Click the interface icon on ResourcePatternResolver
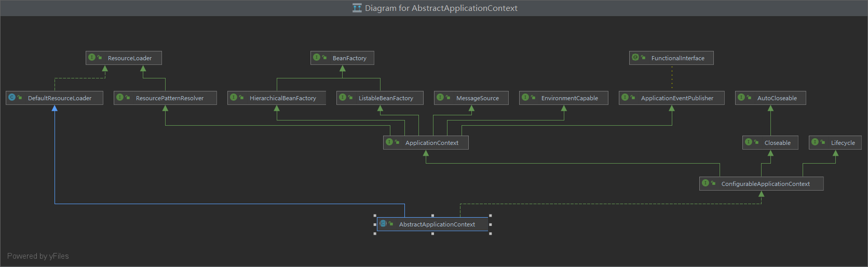The height and width of the screenshot is (267, 868). coord(120,97)
